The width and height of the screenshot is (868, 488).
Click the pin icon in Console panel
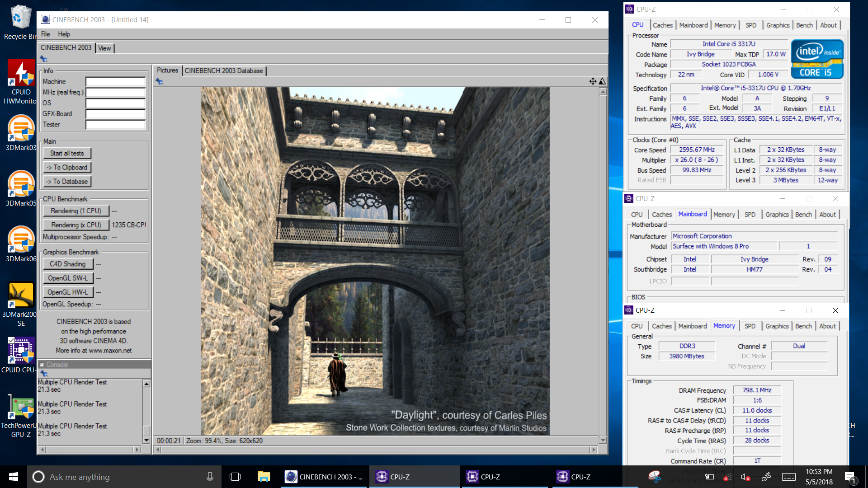click(x=44, y=373)
